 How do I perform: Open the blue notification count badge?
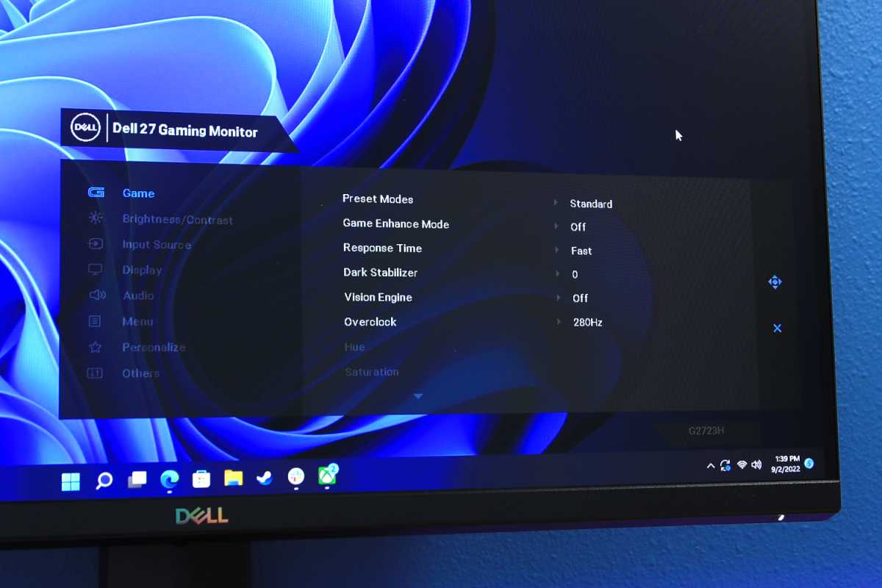point(810,463)
